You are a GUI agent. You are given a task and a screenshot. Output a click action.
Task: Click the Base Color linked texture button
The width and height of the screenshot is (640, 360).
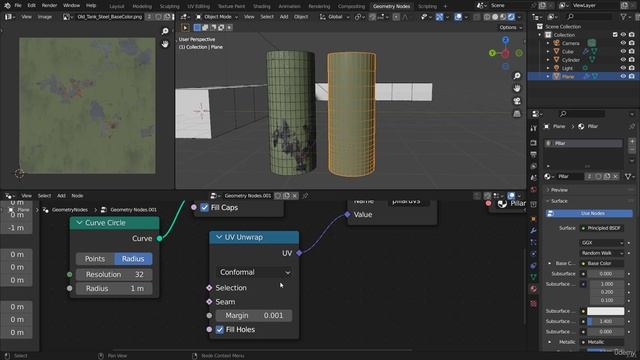tap(602, 264)
